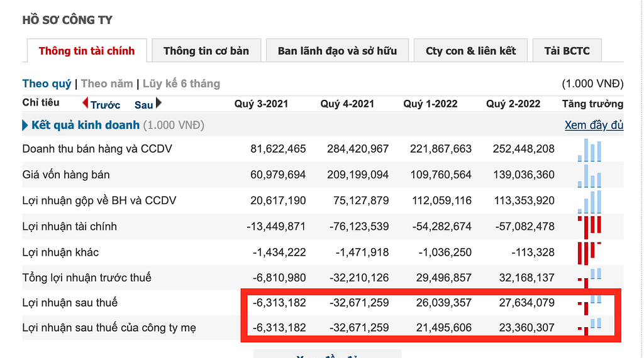Click growth chart for Tổng lợi nhuận trước thuế
Screen dimensions: 644x358
tap(590, 276)
